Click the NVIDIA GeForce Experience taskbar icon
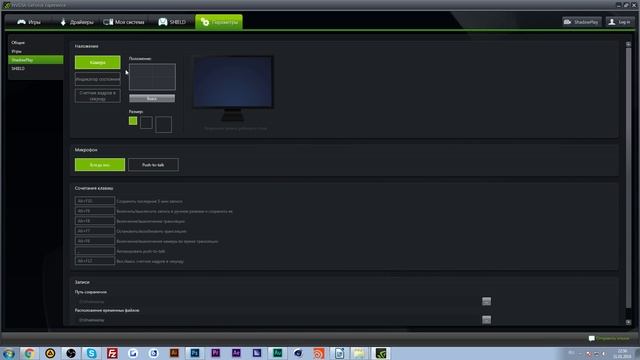Image resolution: width=640 pixels, height=360 pixels. [x=381, y=353]
